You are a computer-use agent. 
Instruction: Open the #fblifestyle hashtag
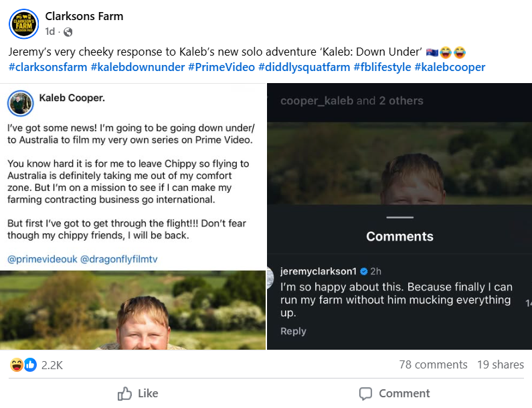coord(381,67)
